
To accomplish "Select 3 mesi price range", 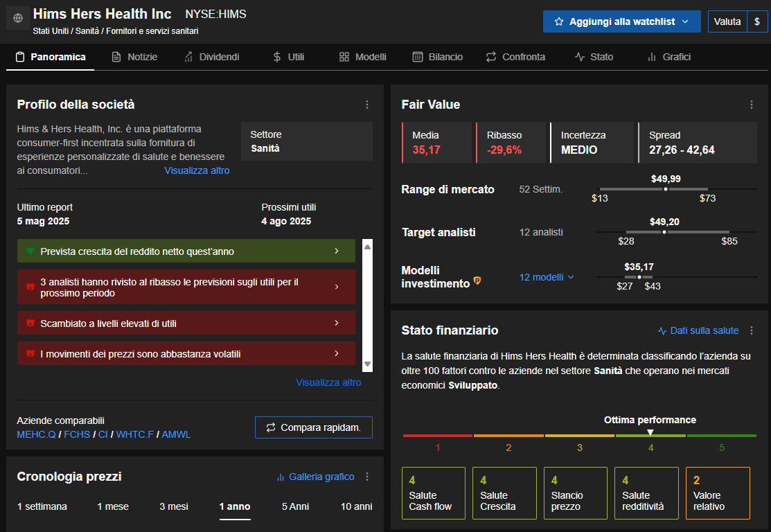I will tap(174, 506).
